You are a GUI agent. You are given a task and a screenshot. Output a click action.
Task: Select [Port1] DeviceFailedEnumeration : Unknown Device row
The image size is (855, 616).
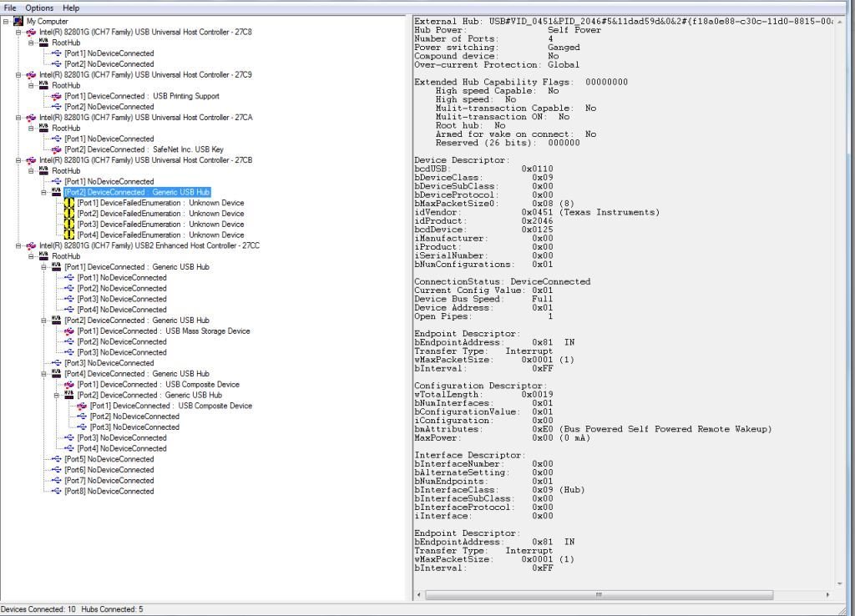point(161,203)
